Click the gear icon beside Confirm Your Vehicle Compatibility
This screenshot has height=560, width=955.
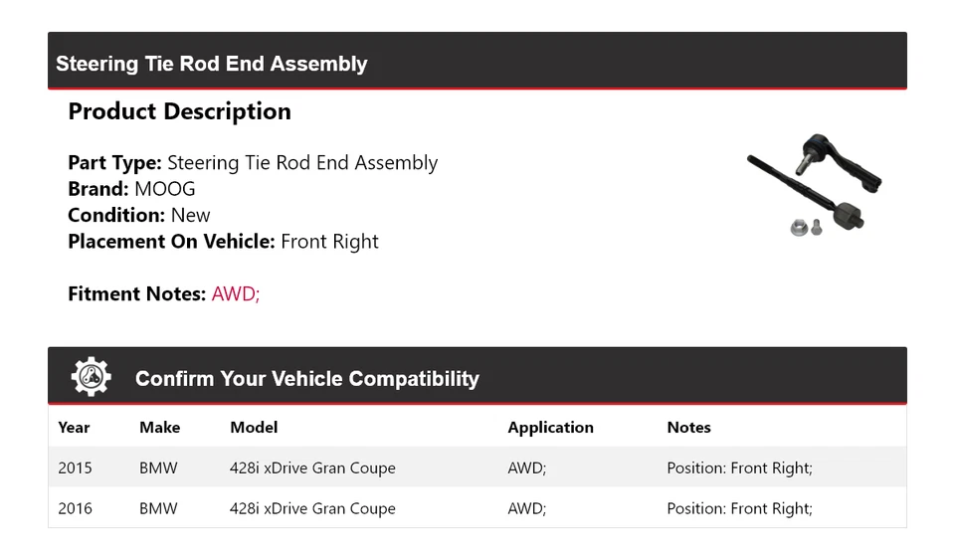[91, 377]
